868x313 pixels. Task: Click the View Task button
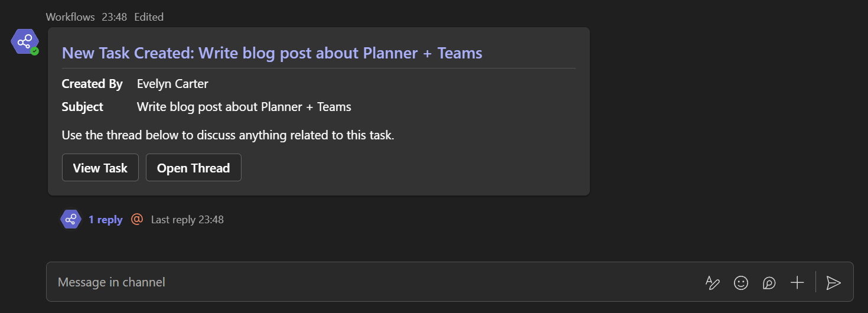(x=100, y=168)
